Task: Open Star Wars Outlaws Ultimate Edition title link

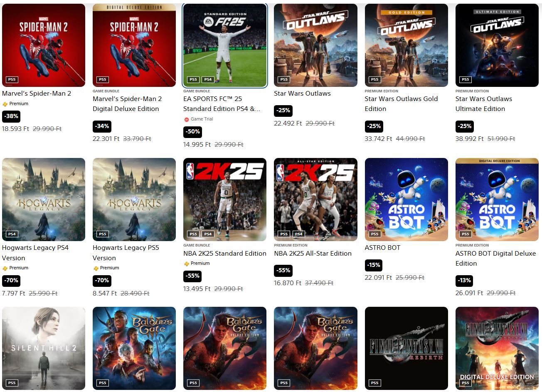Action: 484,104
